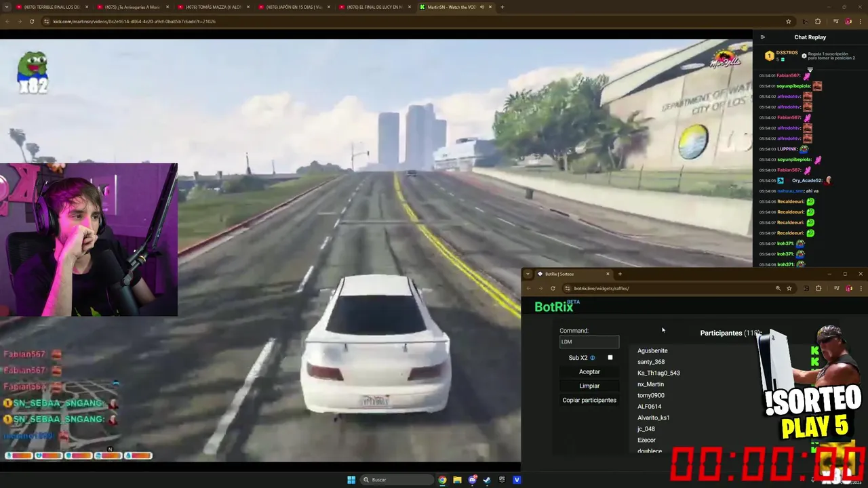
Task: Reload the Kick page in the main browser
Action: point(31,21)
